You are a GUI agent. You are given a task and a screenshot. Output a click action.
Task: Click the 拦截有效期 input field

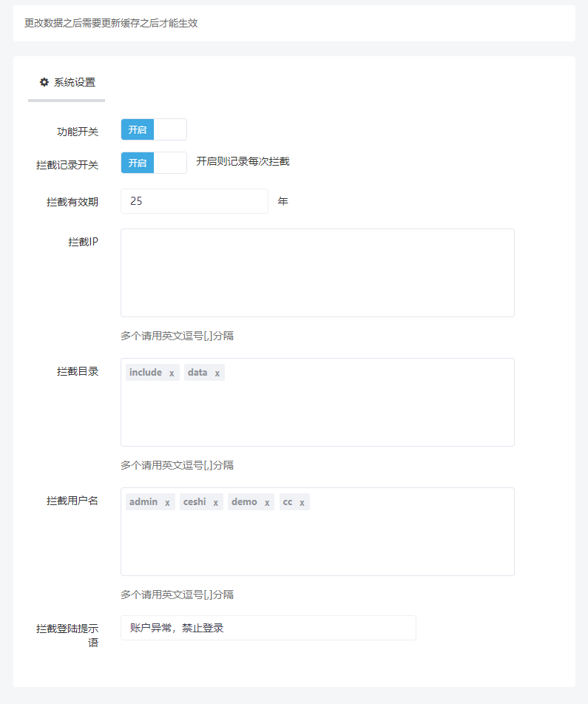[x=194, y=201]
